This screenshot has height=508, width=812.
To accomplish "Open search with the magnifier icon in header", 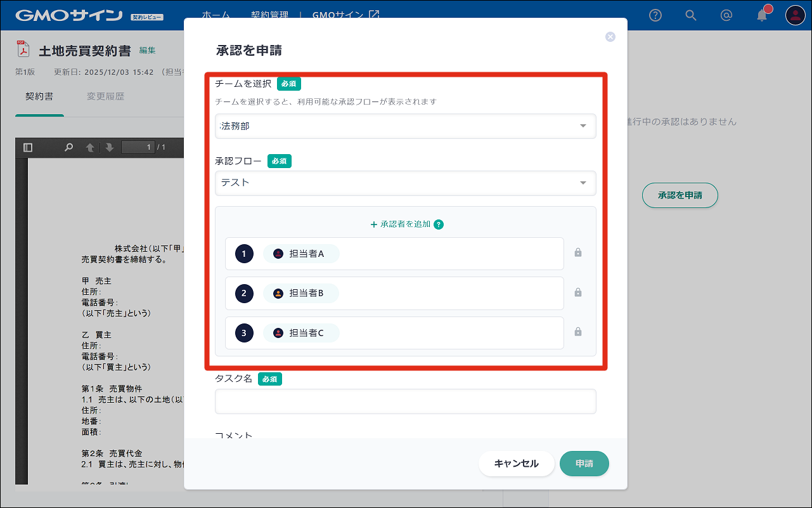I will coord(691,15).
